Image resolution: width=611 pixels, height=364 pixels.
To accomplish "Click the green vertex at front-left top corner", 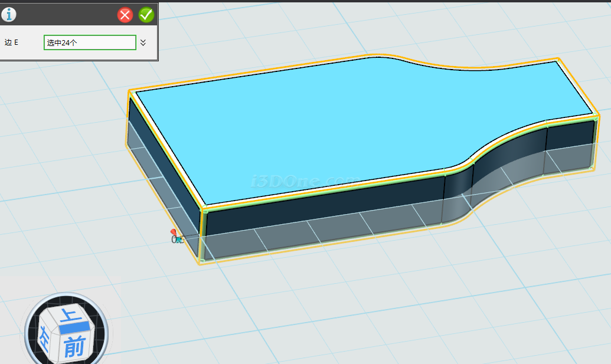I will point(205,209).
